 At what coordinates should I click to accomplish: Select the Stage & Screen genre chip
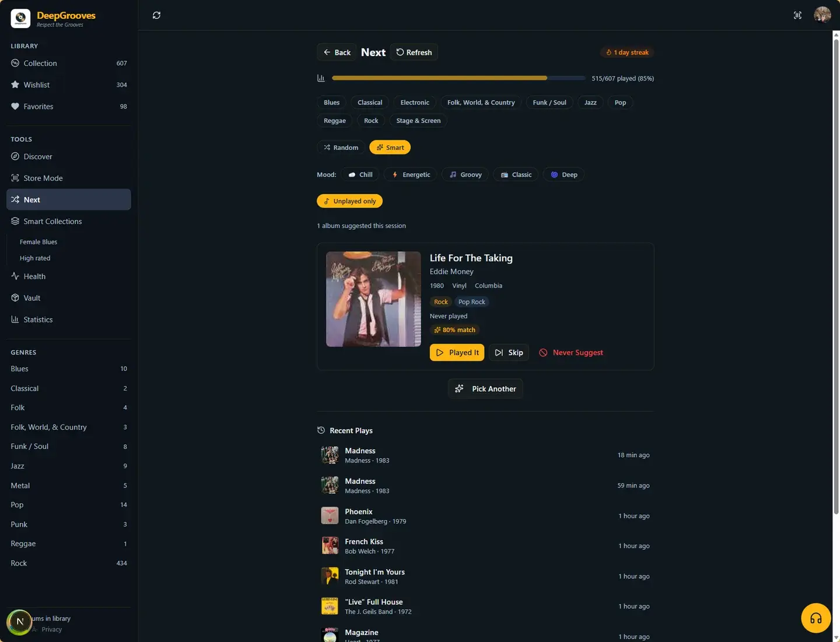coord(418,121)
